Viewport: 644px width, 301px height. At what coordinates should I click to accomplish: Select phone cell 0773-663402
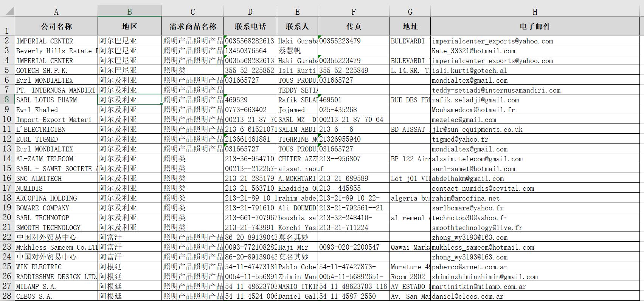[x=250, y=110]
